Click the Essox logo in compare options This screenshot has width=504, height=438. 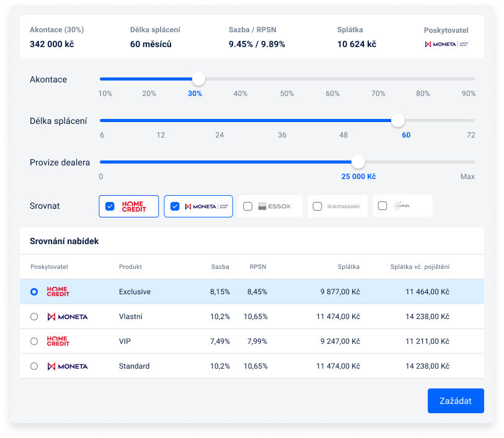275,206
